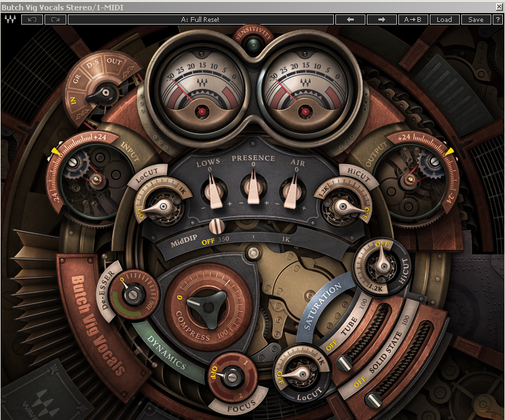Set meter selector to IN

pyautogui.click(x=73, y=101)
